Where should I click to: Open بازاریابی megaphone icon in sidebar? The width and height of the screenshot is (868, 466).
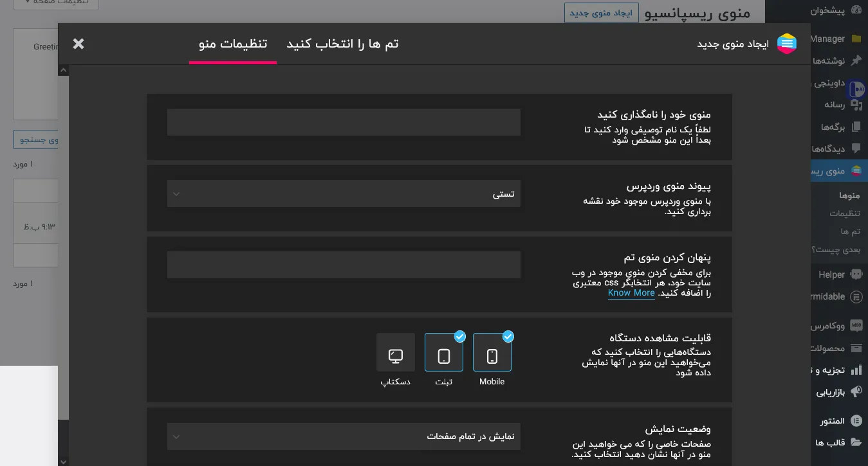click(x=856, y=391)
